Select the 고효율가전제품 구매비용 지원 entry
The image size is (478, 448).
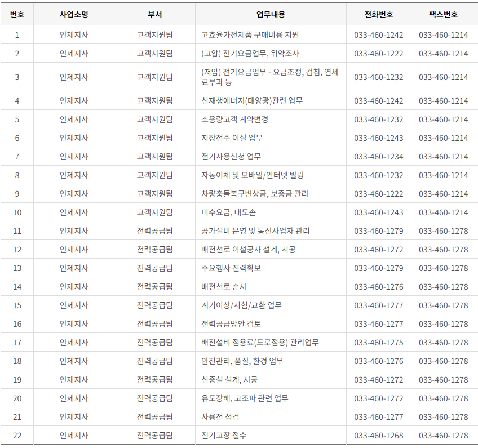249,34
